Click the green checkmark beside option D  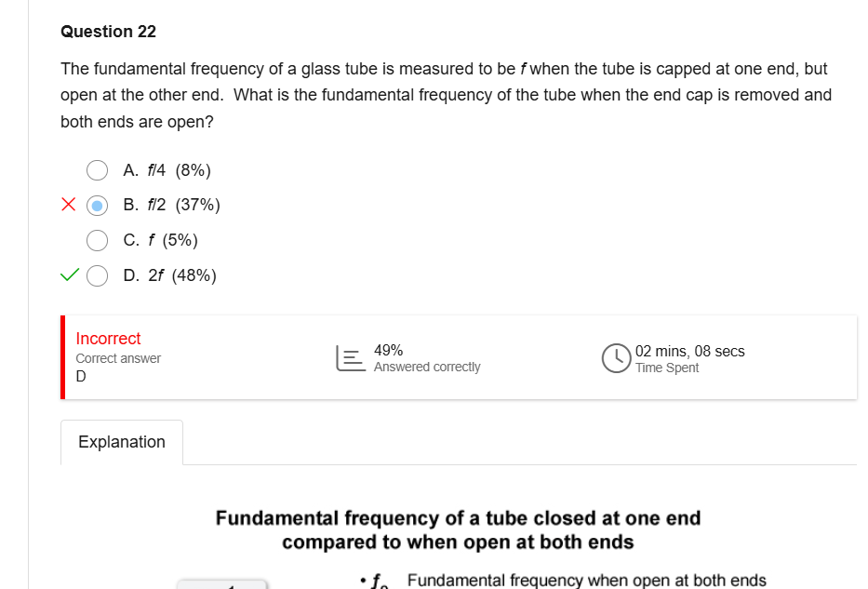69,275
